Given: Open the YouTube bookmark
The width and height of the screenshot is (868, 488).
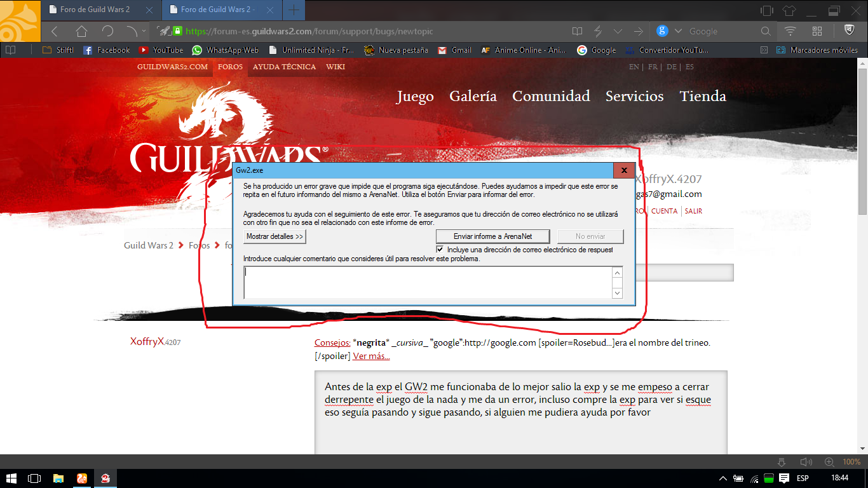Looking at the screenshot, I should (161, 50).
